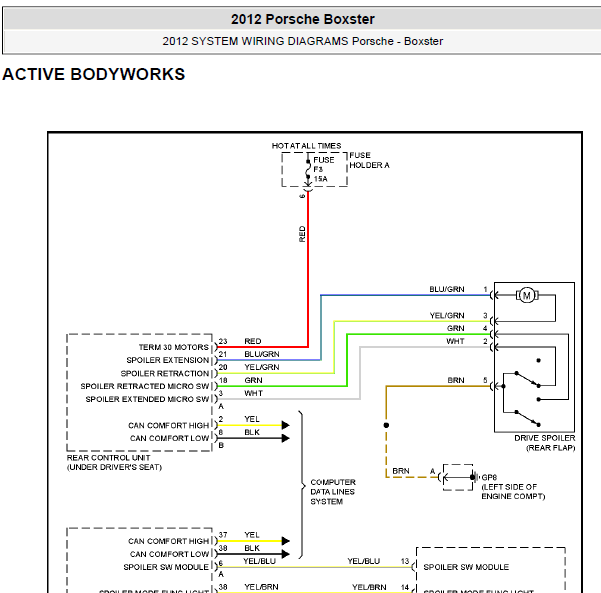
Task: Click the "SPOILER EXTENDED MICRO SW" label
Action: point(147,399)
